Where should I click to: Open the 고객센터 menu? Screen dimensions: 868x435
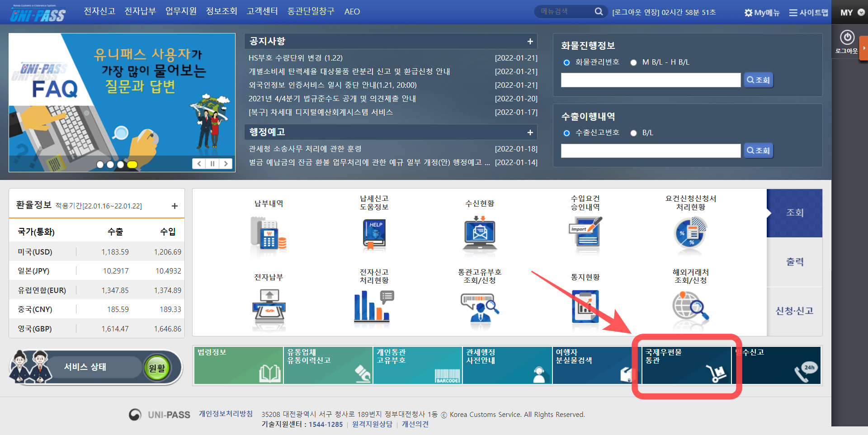click(x=262, y=11)
